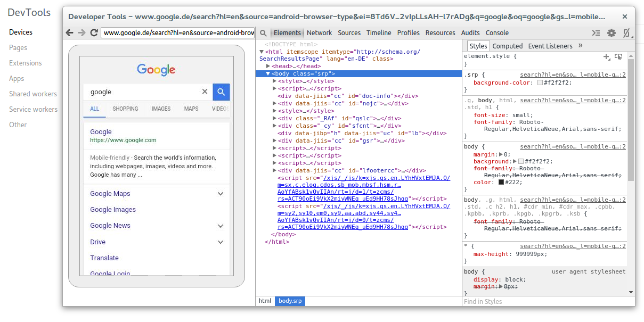
Task: Open the Resources panel
Action: pyautogui.click(x=440, y=33)
